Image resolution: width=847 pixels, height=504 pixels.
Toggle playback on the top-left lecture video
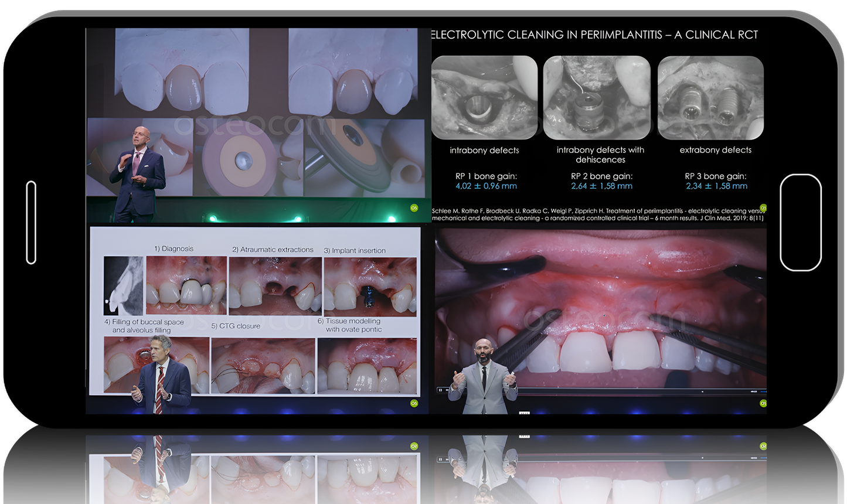click(258, 125)
